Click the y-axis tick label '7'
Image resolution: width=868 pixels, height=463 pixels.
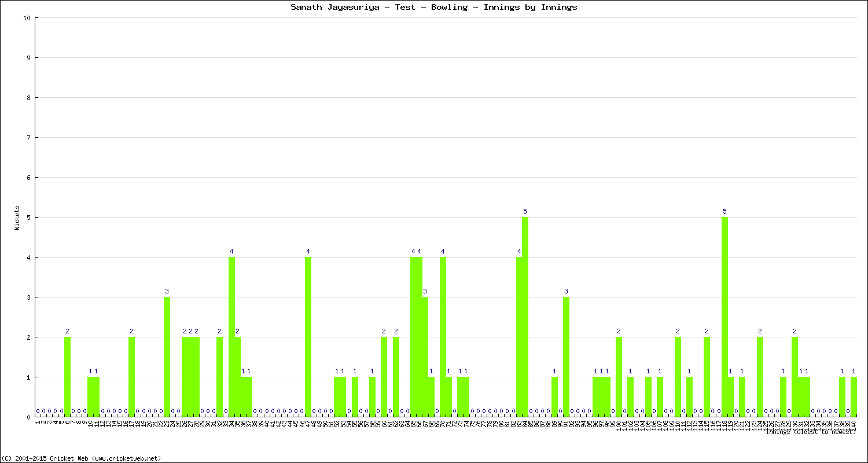[28, 138]
